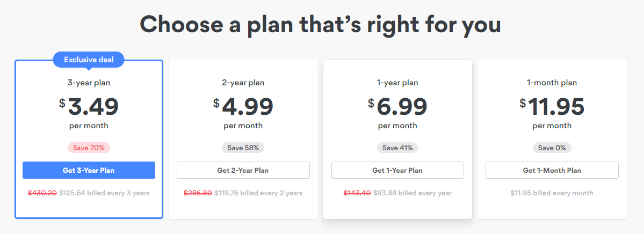The height and width of the screenshot is (234, 644).
Task: Click the 1-month plan title
Action: 552,83
